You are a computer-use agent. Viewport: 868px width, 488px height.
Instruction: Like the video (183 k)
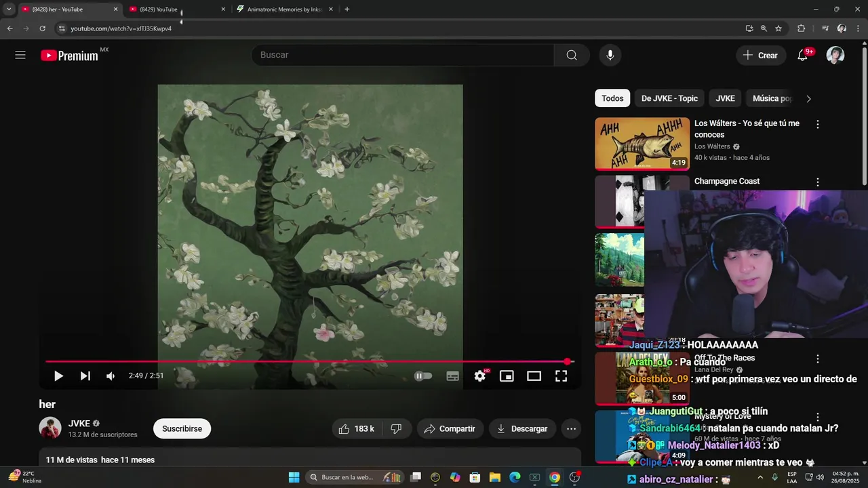pos(357,428)
